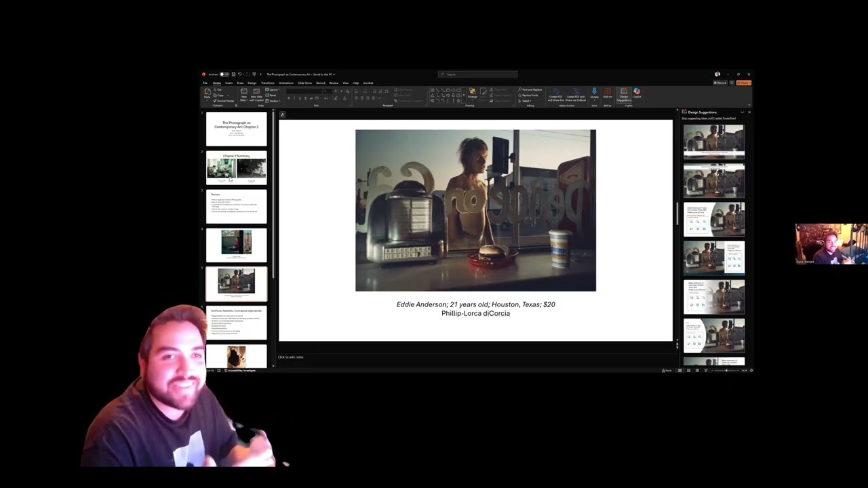Expand the Section dropdown

pos(273,101)
